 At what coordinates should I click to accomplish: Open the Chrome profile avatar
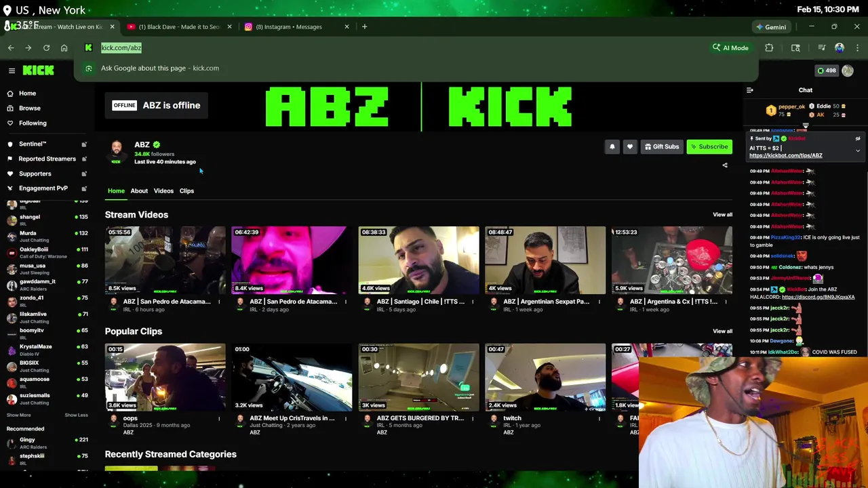(x=840, y=48)
